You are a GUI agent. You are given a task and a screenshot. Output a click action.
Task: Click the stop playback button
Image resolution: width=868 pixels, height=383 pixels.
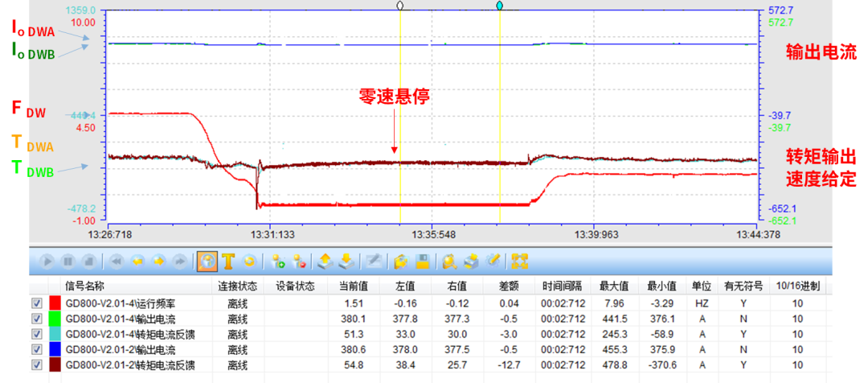89,262
